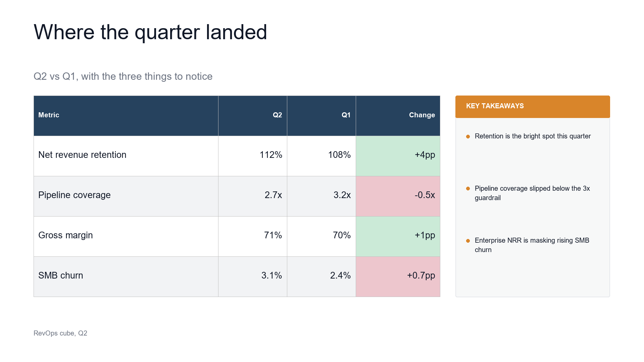The image size is (644, 362).
Task: Select the red -0.5x change cell
Action: [x=398, y=196]
